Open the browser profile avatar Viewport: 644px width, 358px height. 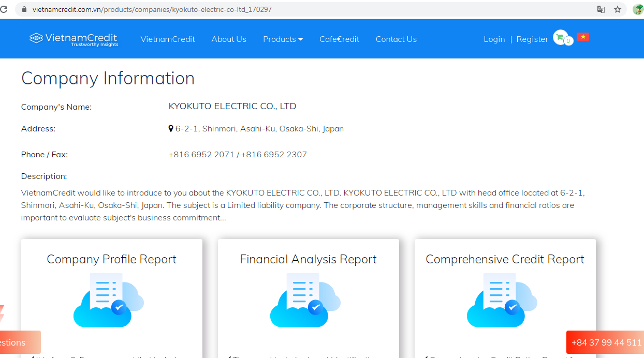[638, 9]
